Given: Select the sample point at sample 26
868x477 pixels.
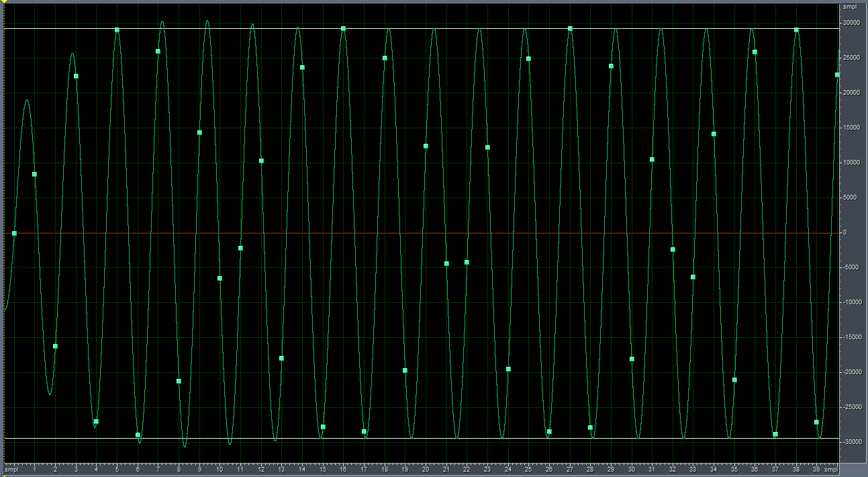Looking at the screenshot, I should [x=549, y=431].
